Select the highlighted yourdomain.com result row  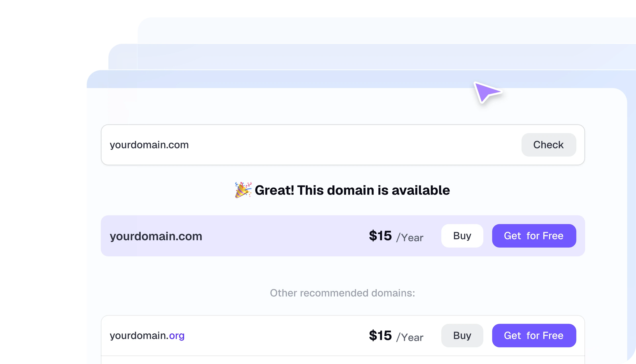[275, 236]
